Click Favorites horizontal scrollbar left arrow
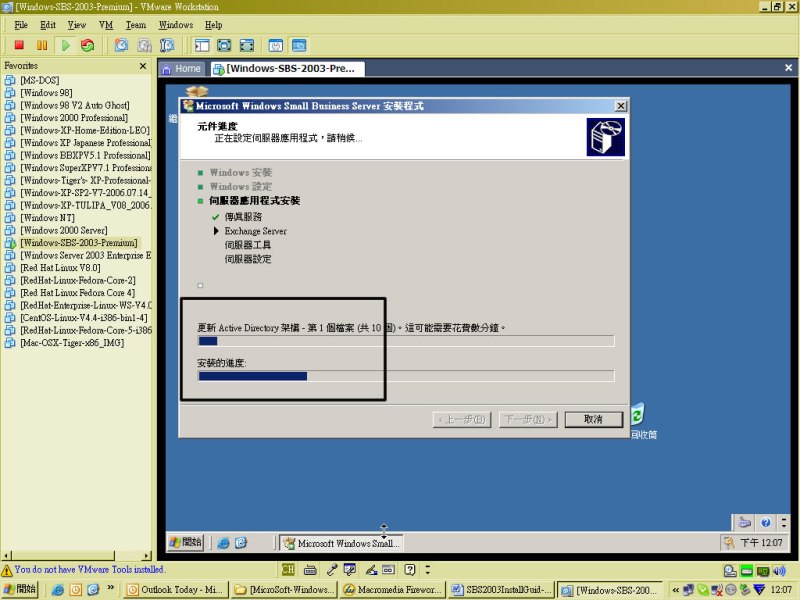The image size is (800, 600). (6, 556)
